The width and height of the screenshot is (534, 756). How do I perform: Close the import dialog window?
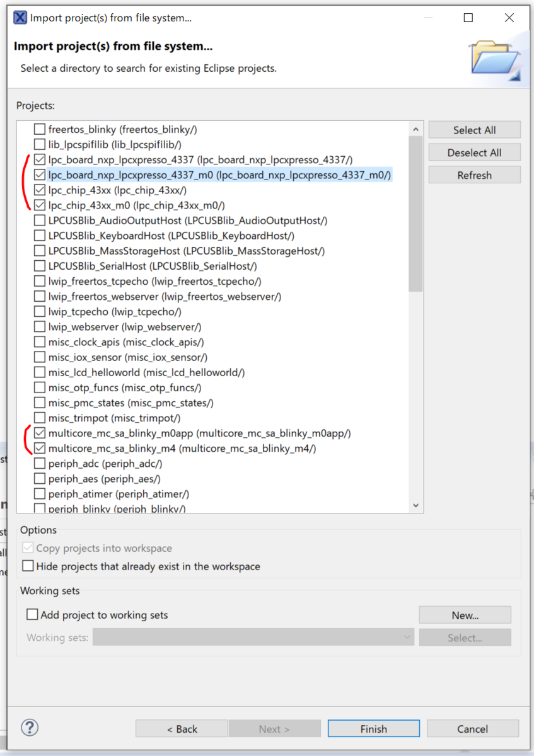click(509, 18)
